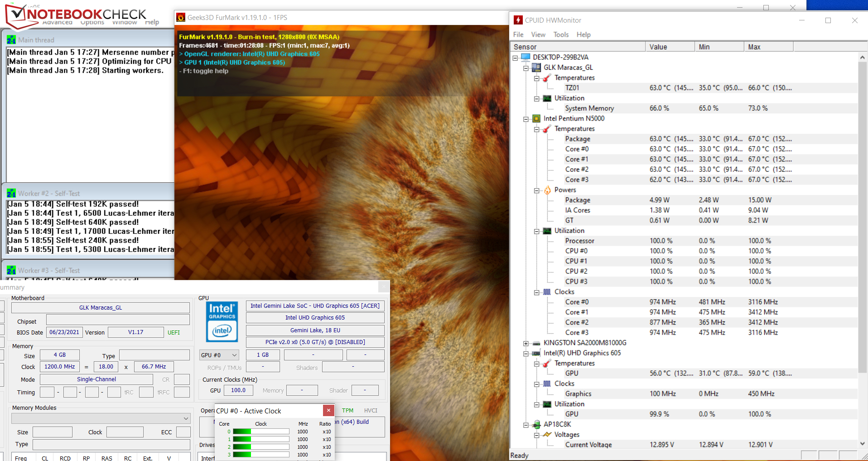Screen dimensions: 868x461
Task: Click the CPUID HWMonitor title bar app icon
Action: [x=518, y=20]
